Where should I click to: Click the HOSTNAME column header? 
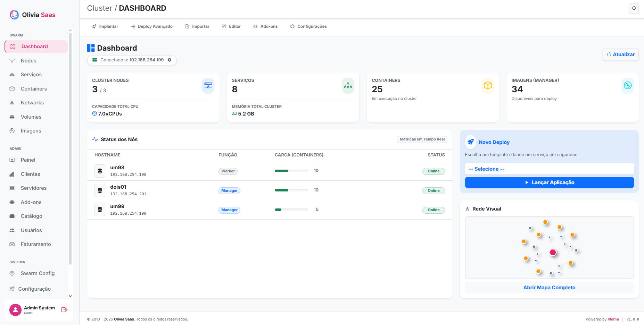coord(107,155)
